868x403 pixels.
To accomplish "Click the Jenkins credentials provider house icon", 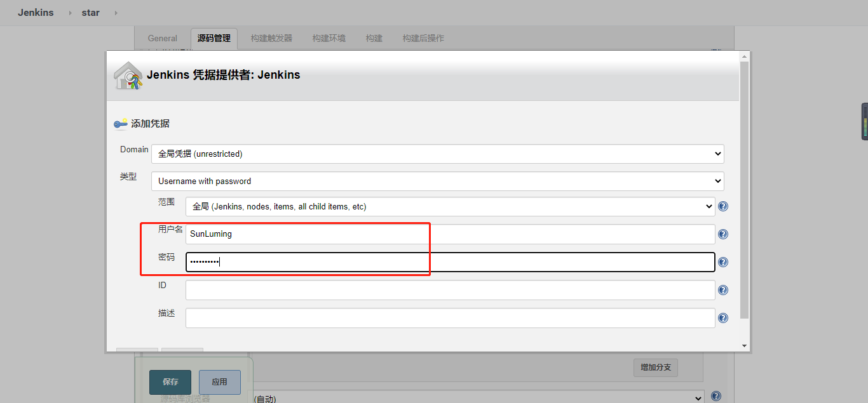I will click(x=128, y=76).
